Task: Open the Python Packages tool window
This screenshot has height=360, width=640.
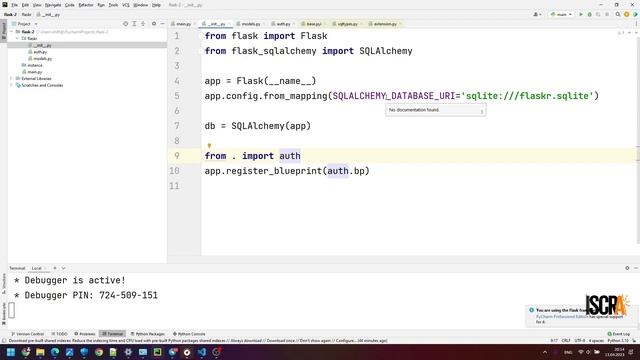Action: pos(148,334)
